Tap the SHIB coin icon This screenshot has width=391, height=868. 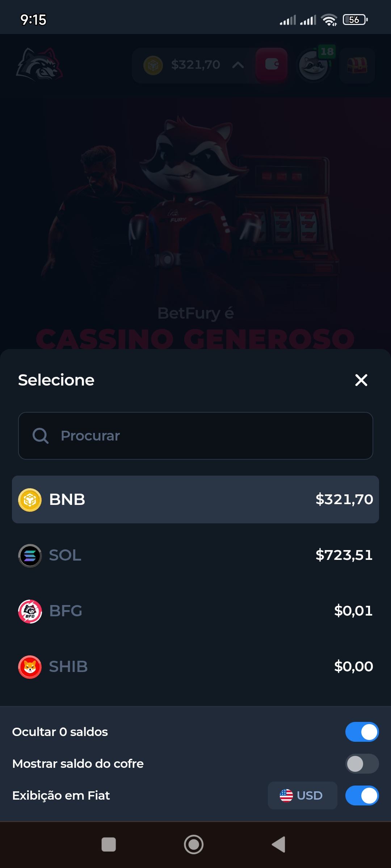(30, 667)
